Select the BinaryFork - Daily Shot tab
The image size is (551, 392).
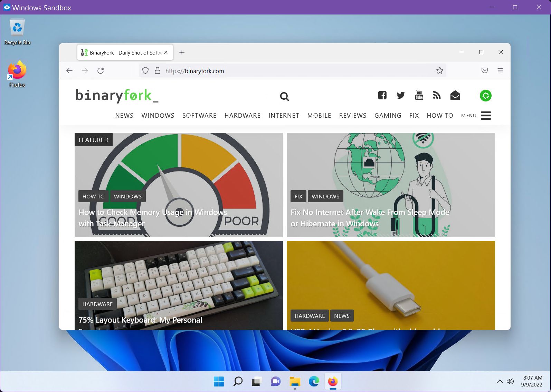pos(125,52)
